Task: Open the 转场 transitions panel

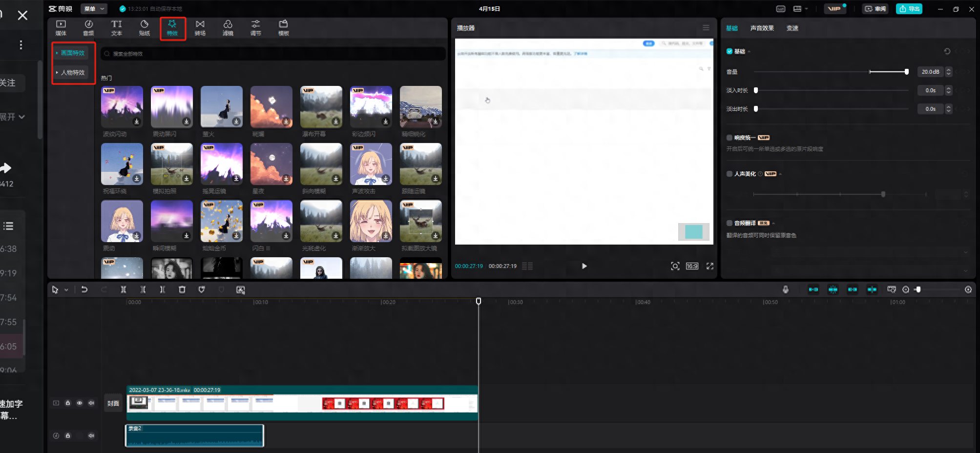Action: (x=200, y=28)
